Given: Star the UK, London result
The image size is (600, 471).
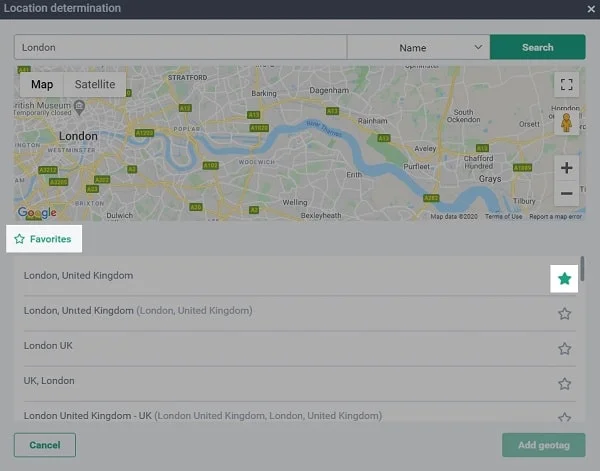Looking at the screenshot, I should click(564, 383).
